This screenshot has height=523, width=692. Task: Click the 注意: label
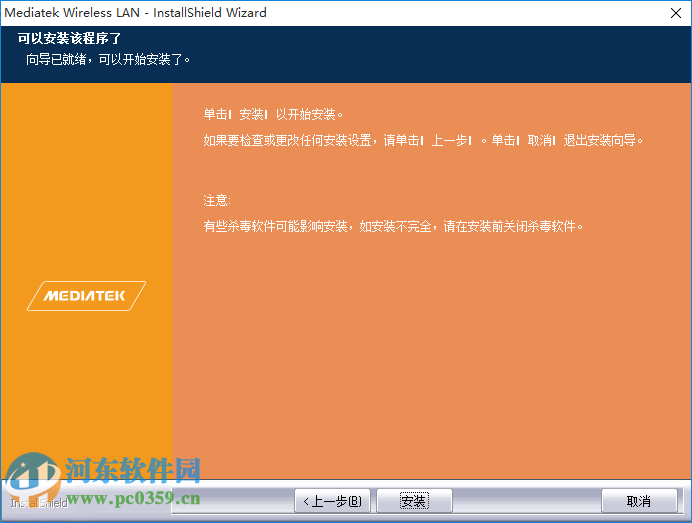pyautogui.click(x=217, y=200)
